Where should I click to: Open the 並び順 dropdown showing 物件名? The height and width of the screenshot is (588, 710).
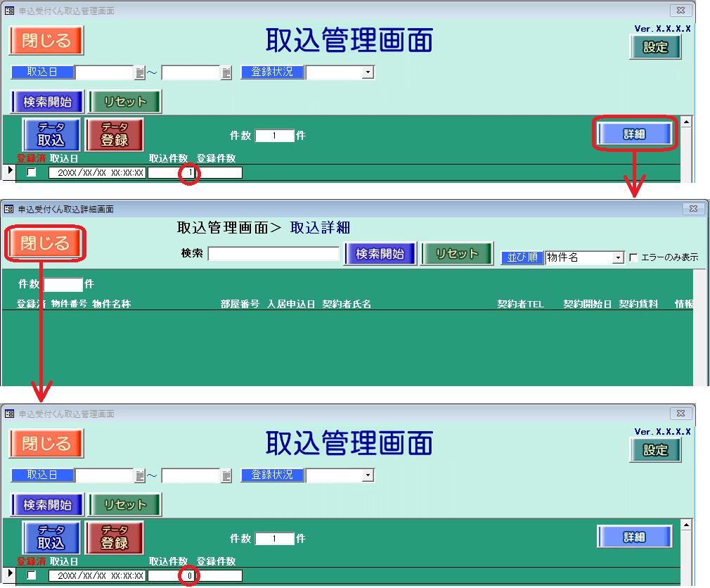point(618,258)
